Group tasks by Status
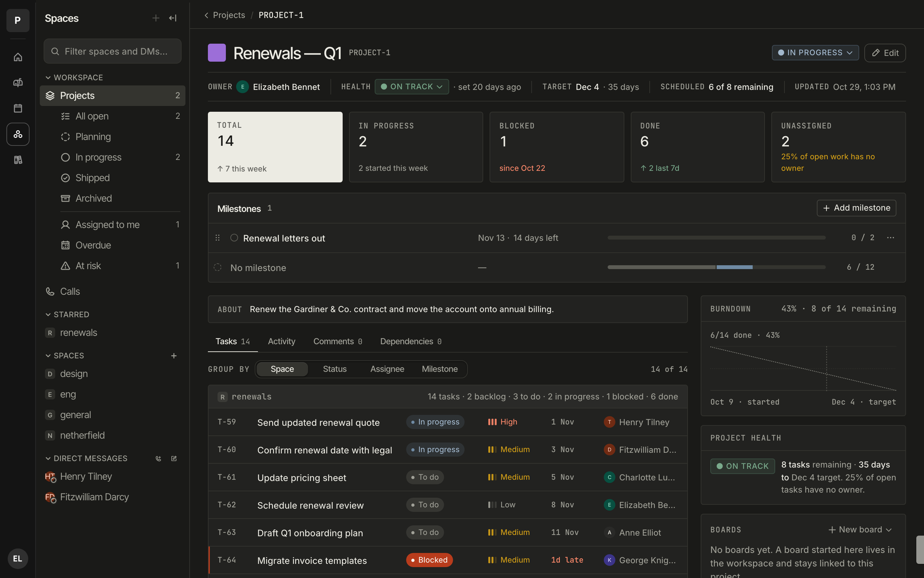The image size is (924, 578). [x=335, y=369]
